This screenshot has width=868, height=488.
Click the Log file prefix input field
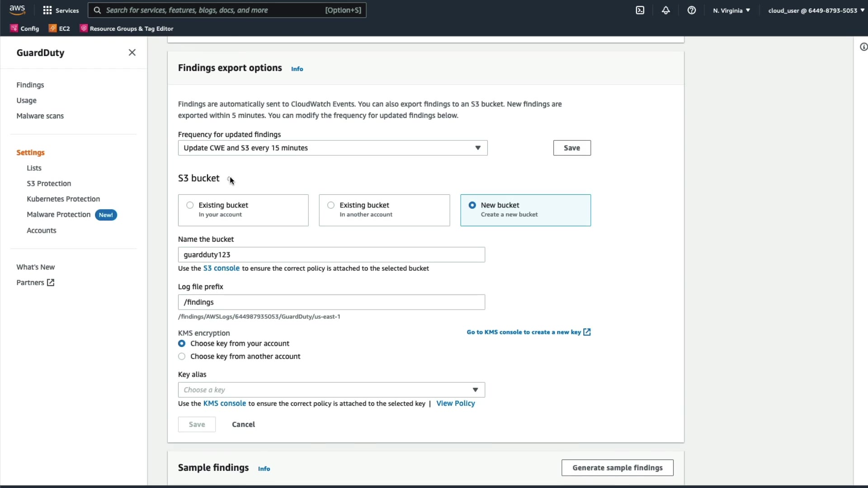[331, 302]
